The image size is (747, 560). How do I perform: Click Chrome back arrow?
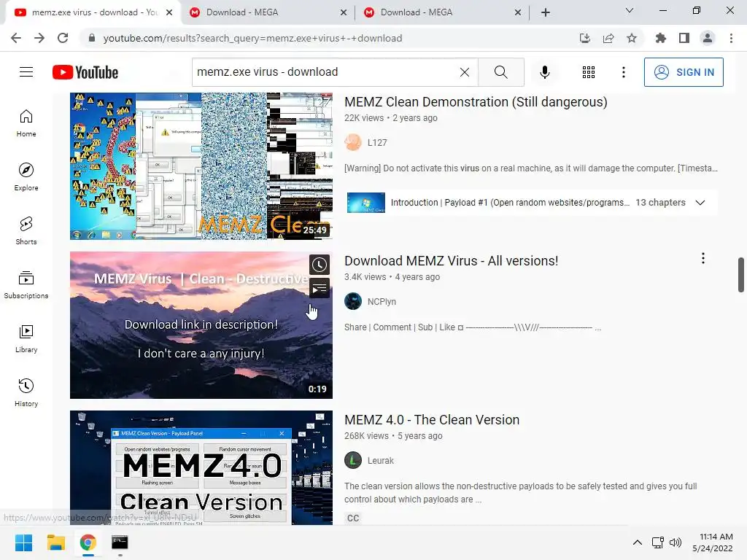coord(16,38)
